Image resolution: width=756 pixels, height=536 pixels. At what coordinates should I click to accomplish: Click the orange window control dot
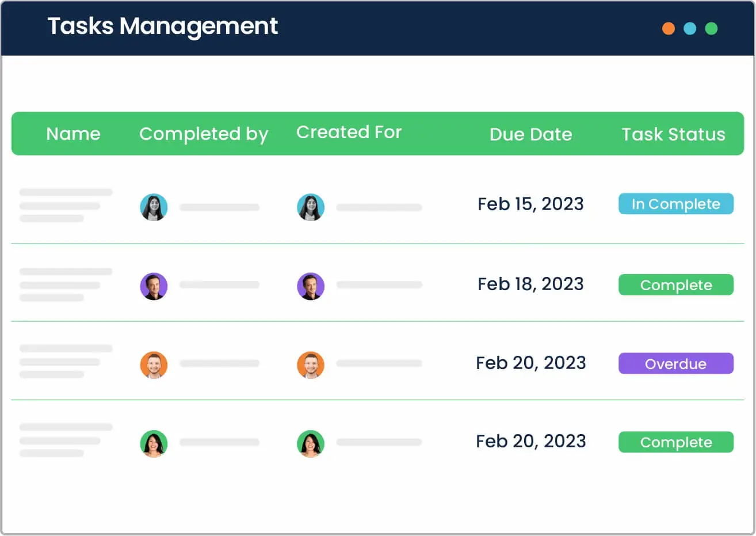[x=668, y=28]
